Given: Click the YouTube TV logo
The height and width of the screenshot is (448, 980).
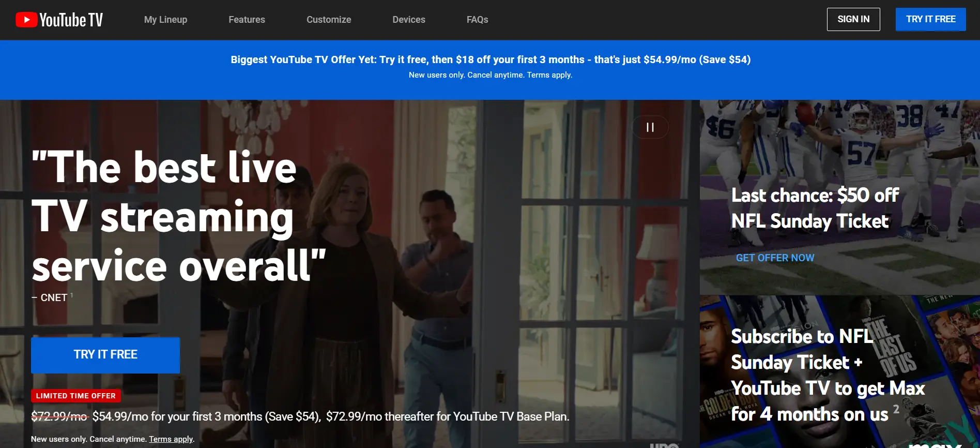Looking at the screenshot, I should pyautogui.click(x=59, y=20).
